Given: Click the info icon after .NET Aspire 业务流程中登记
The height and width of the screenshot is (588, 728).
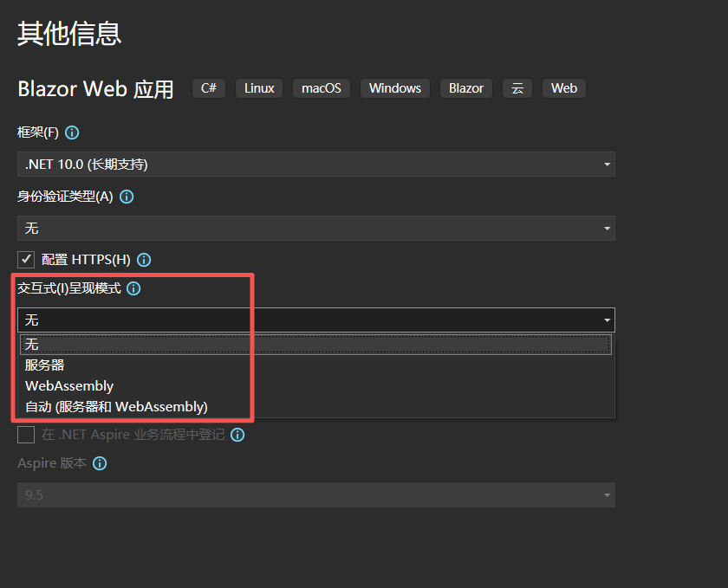Looking at the screenshot, I should [237, 435].
